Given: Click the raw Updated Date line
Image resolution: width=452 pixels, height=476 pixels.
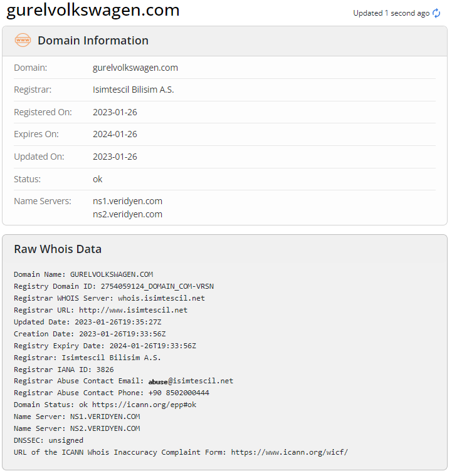Looking at the screenshot, I should (x=88, y=322).
